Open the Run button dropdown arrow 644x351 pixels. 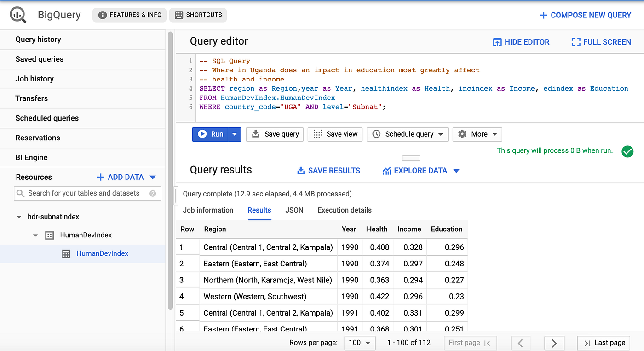(x=235, y=134)
